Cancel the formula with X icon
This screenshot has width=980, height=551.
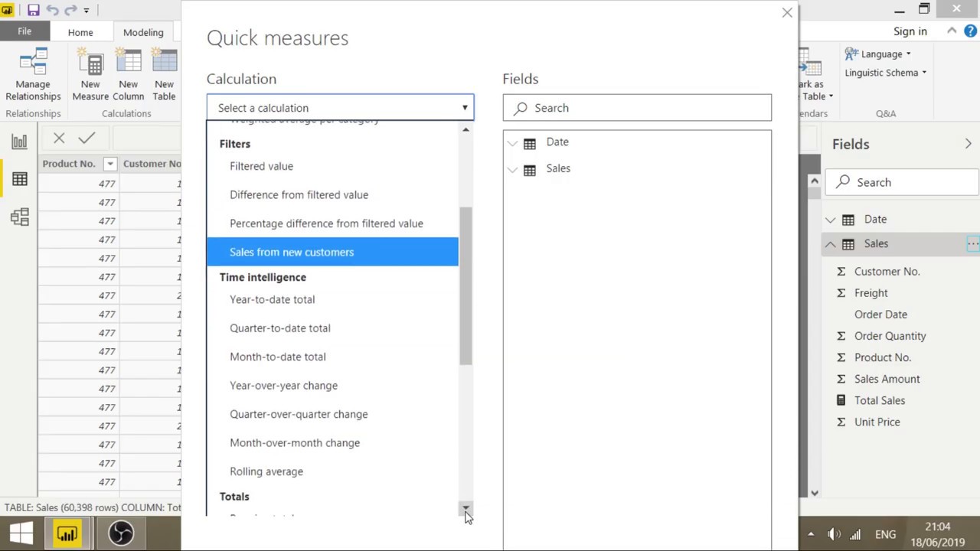click(59, 139)
